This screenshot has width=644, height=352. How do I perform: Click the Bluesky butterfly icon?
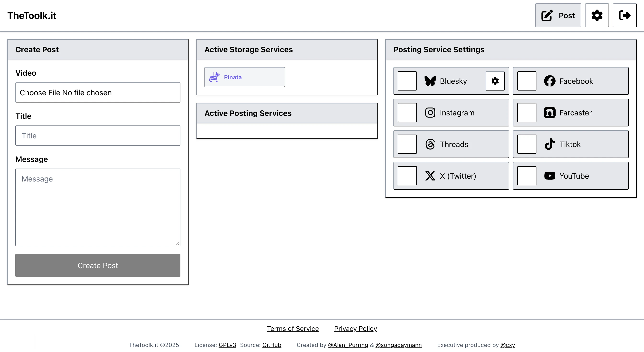[431, 81]
